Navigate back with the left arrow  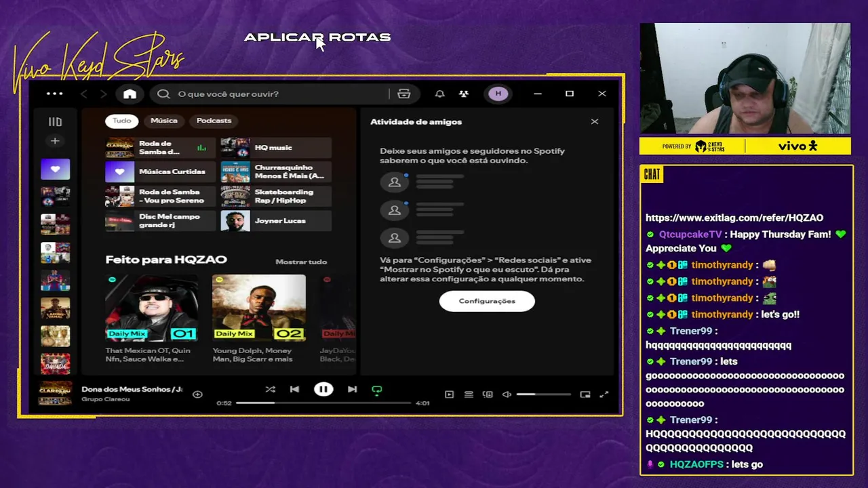(x=84, y=94)
